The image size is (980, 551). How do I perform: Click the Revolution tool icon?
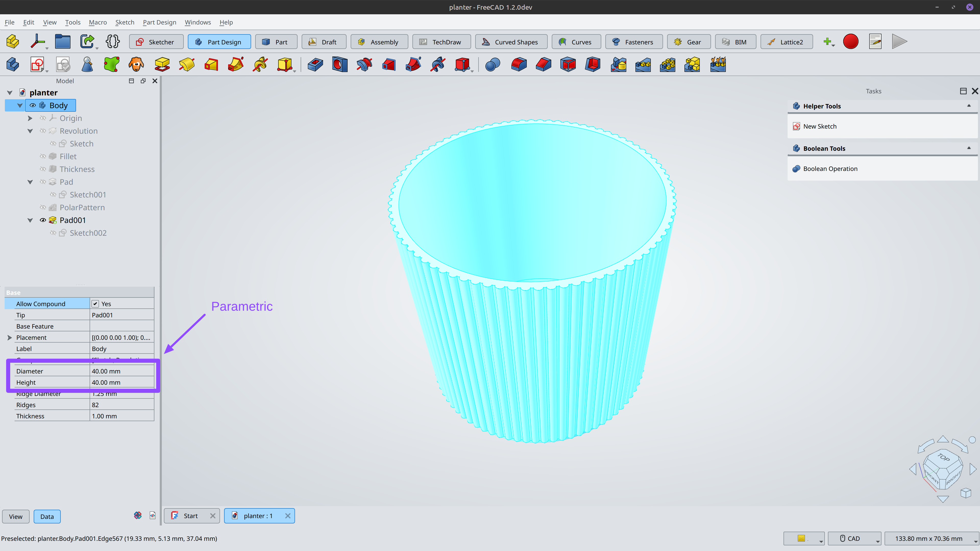click(x=186, y=65)
